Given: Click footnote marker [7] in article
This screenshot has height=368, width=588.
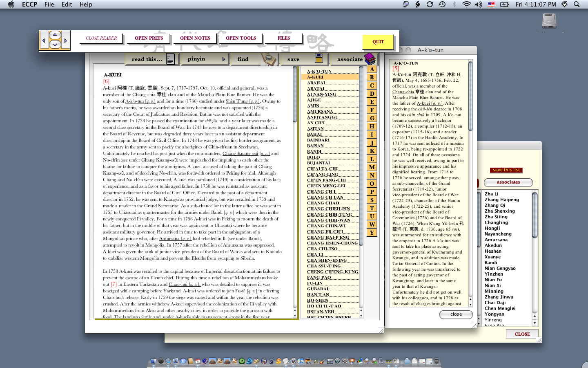Looking at the screenshot, I should point(114,284).
